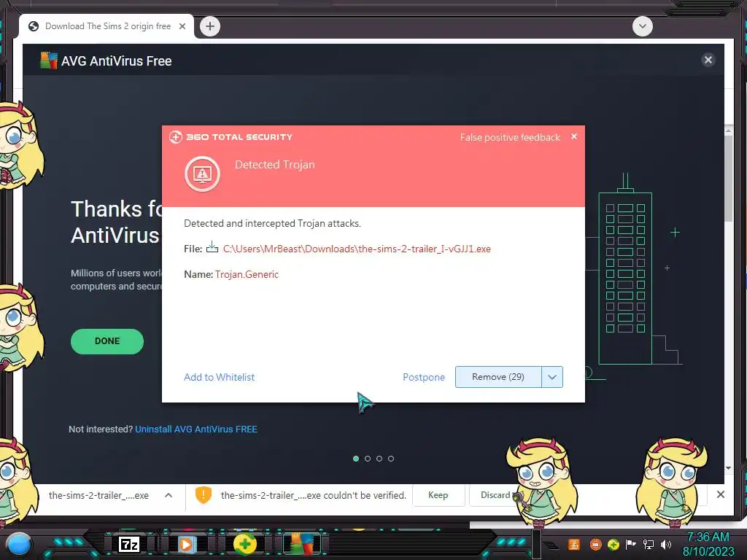Select first carousel dot in AVG window
747x560 pixels.
click(x=356, y=459)
